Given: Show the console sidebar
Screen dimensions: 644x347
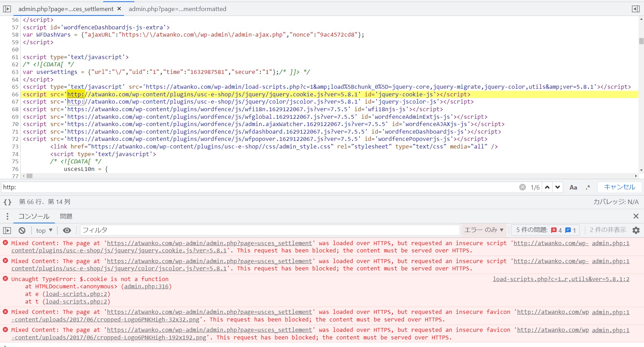Looking at the screenshot, I should pos(7,230).
